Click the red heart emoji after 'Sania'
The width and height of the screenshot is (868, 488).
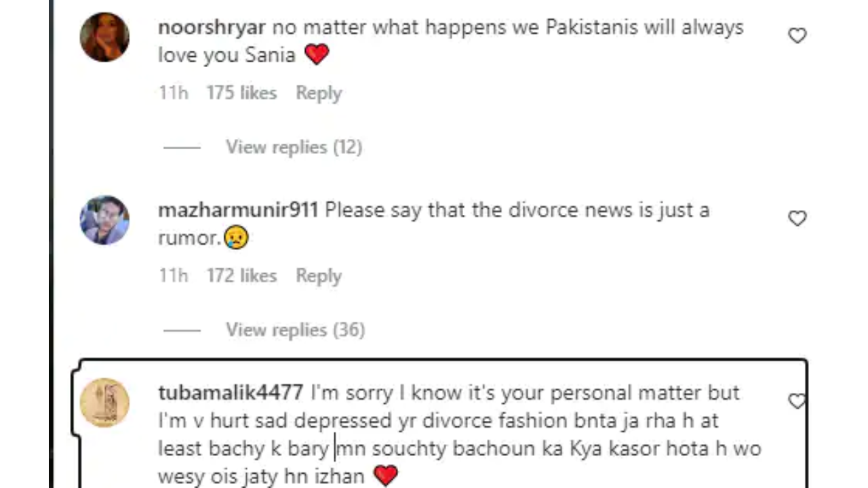click(x=317, y=55)
